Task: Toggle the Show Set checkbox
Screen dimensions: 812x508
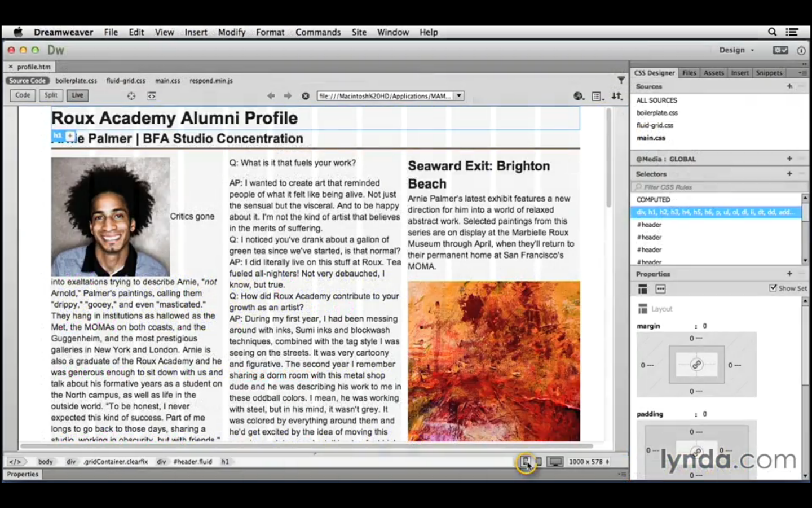Action: click(773, 288)
